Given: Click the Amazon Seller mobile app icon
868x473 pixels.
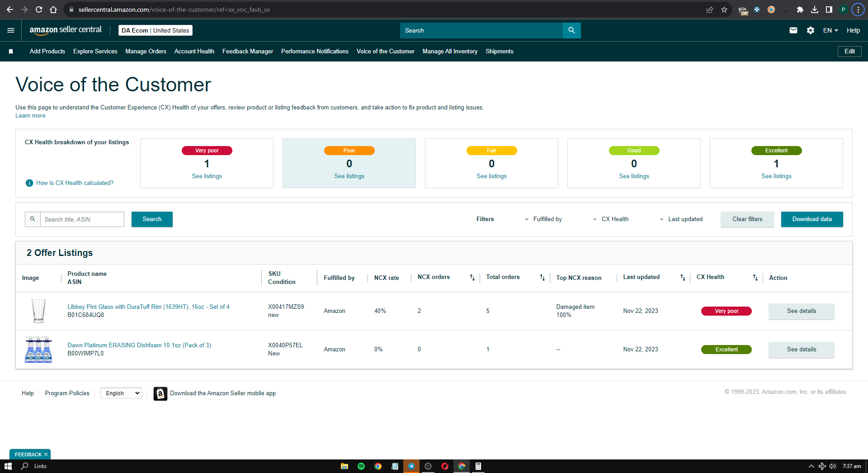Looking at the screenshot, I should [x=160, y=393].
